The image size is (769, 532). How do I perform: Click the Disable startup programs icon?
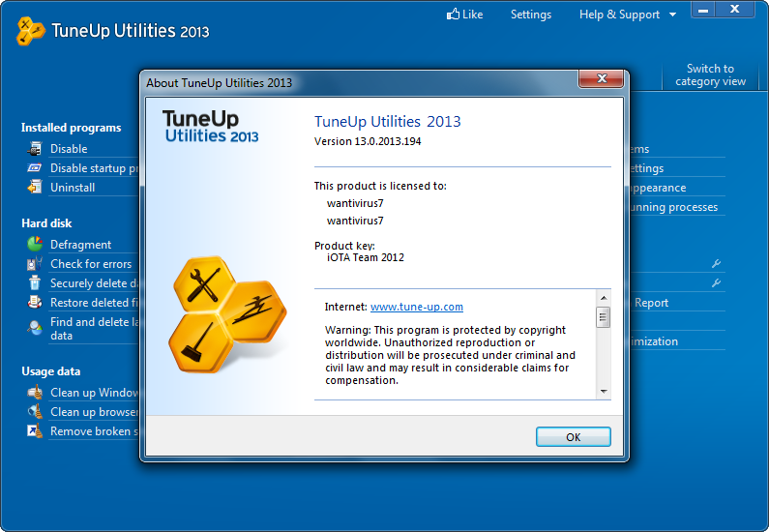point(34,168)
